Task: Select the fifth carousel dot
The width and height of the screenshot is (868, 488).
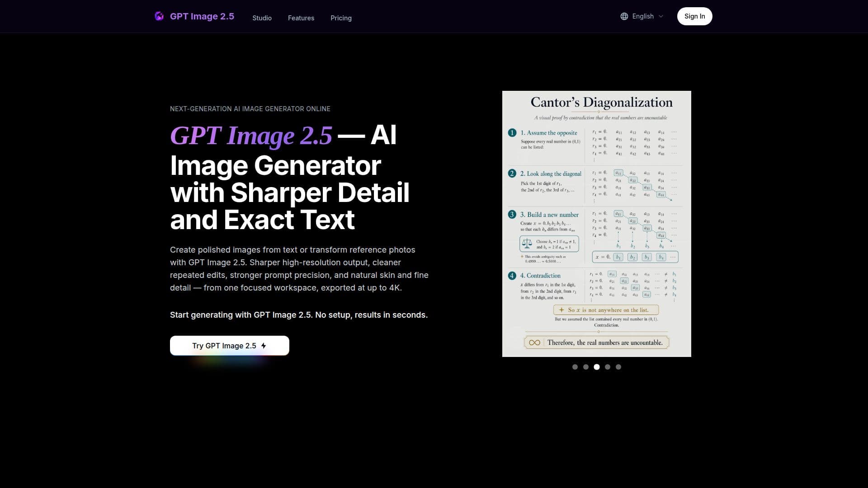Action: pos(618,367)
